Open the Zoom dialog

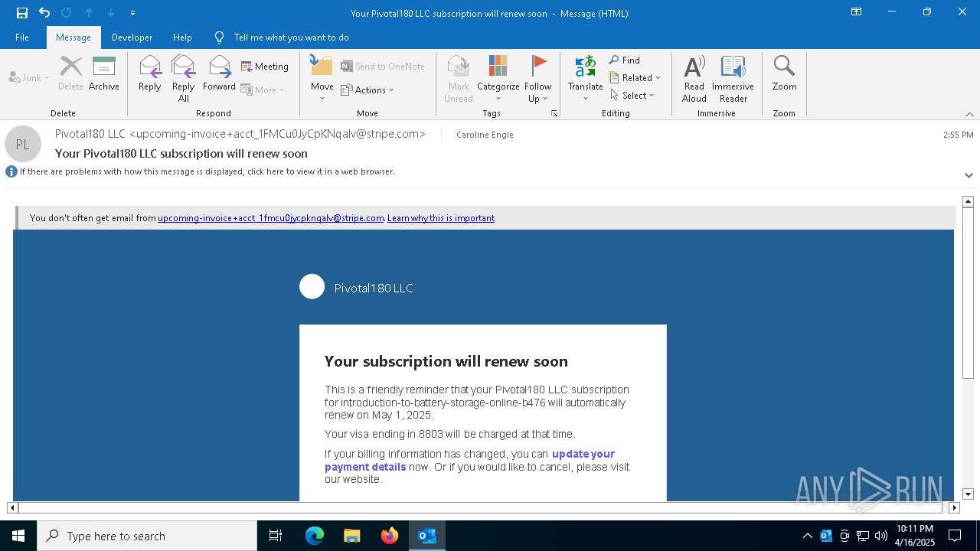pyautogui.click(x=784, y=73)
